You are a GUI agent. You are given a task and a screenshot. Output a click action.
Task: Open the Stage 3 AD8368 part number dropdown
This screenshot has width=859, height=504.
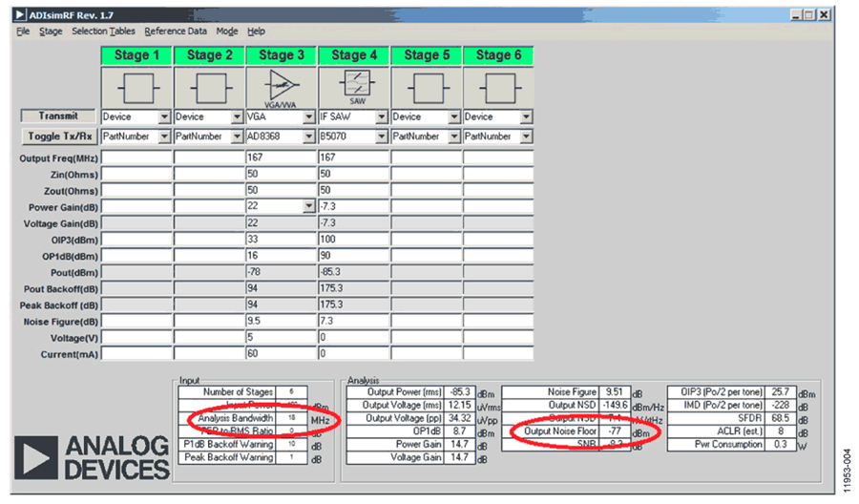coord(309,136)
